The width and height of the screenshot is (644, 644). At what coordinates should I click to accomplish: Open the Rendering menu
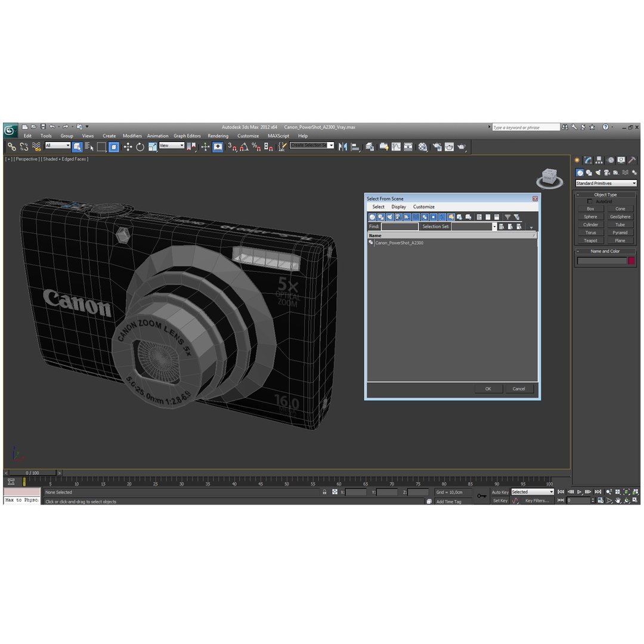pyautogui.click(x=218, y=136)
